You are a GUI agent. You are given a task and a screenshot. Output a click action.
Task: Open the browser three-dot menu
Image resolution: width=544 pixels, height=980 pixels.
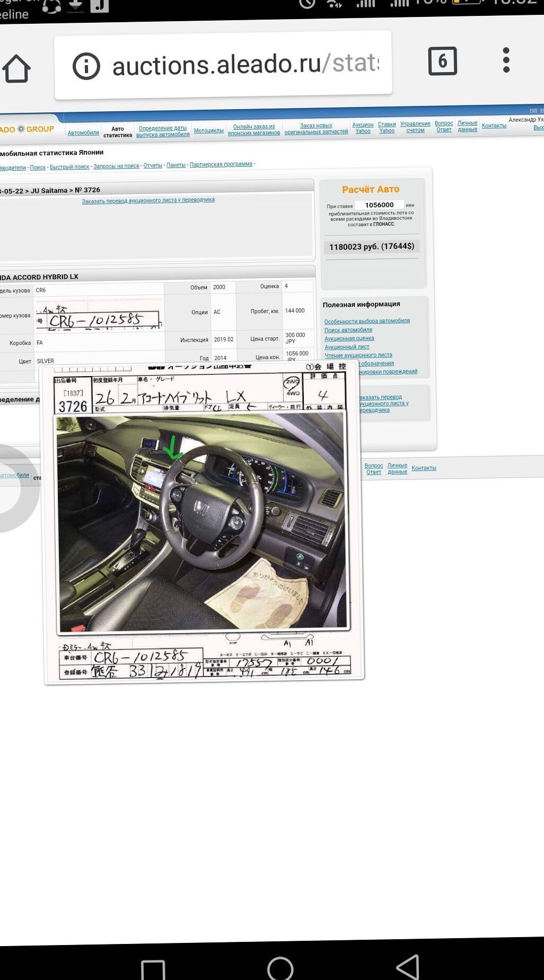(x=506, y=60)
